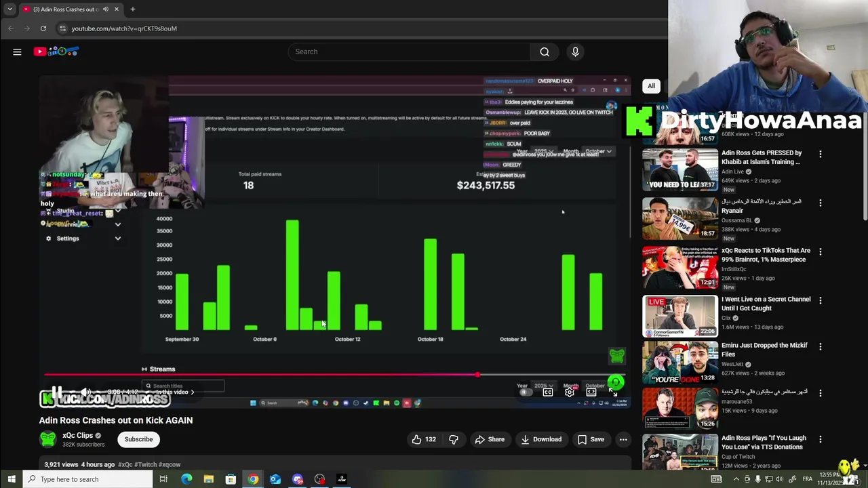Go to the YouTube home logo

[x=56, y=52]
